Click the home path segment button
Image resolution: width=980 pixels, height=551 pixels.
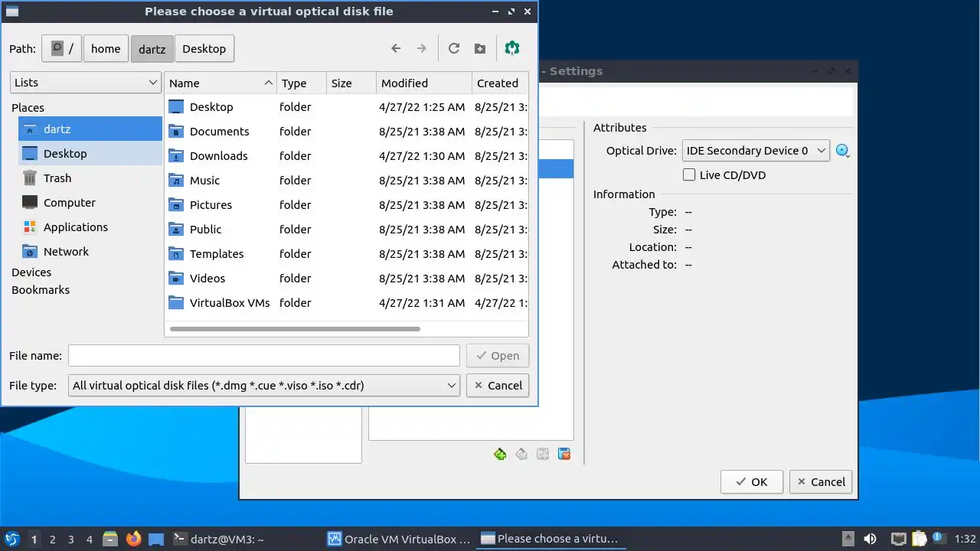pyautogui.click(x=106, y=48)
